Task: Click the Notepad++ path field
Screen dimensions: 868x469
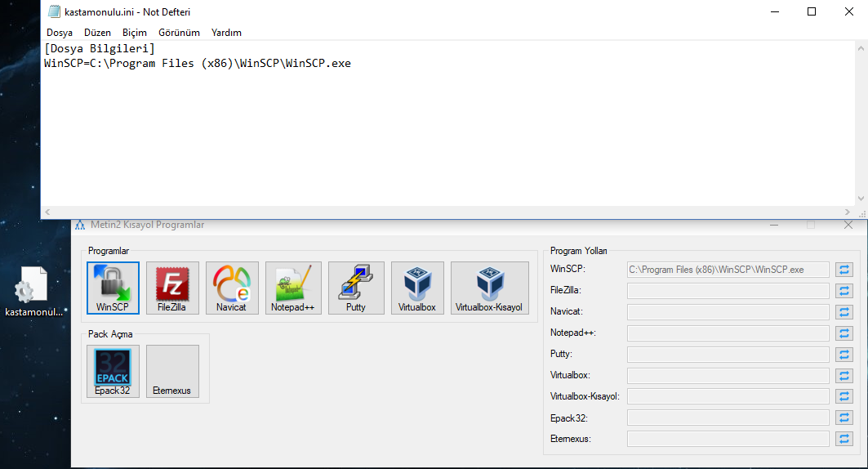Action: point(728,333)
